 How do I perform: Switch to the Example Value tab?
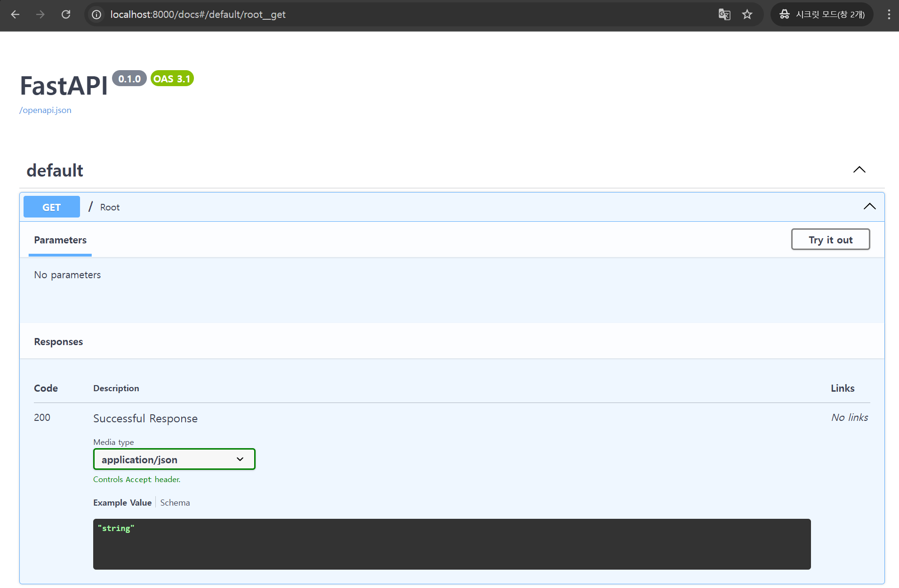122,503
